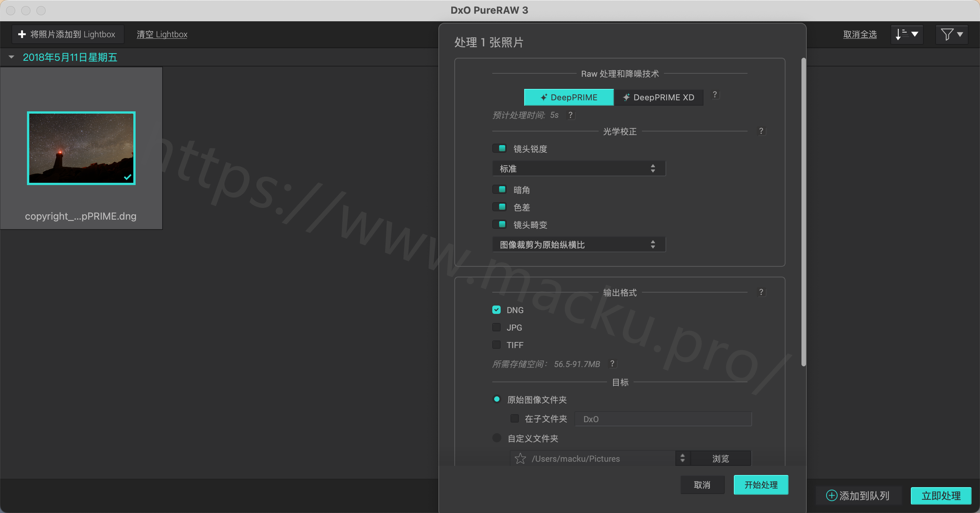
Task: Click the dialog's vertical scrollbar
Action: tap(803, 212)
